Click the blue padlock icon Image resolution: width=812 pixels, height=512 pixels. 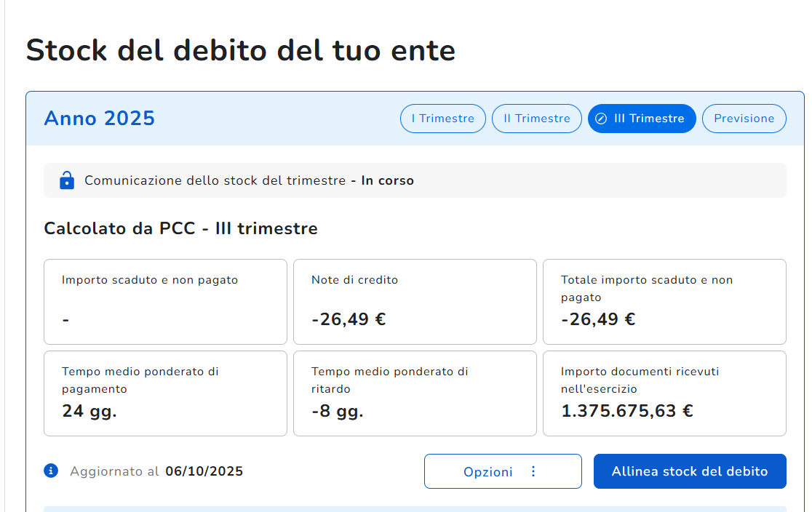point(66,180)
